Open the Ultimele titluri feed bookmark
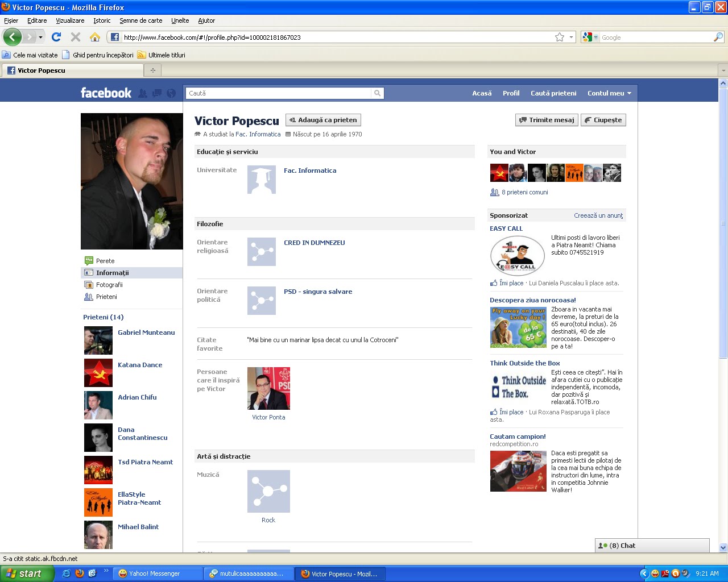 click(x=162, y=55)
